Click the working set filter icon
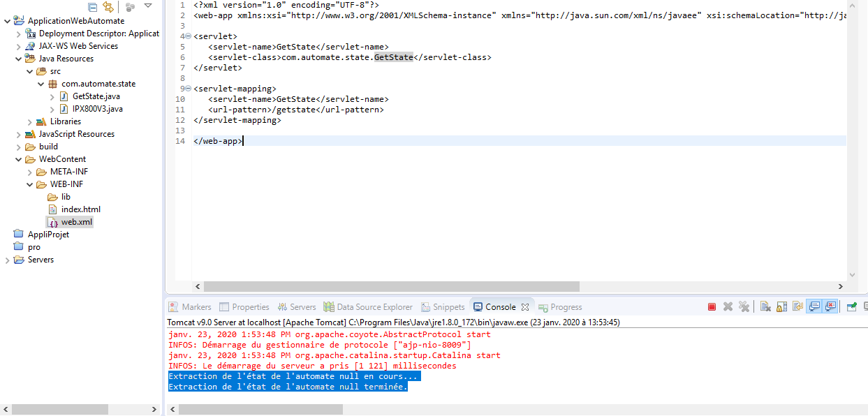This screenshot has height=416, width=868. [x=130, y=7]
